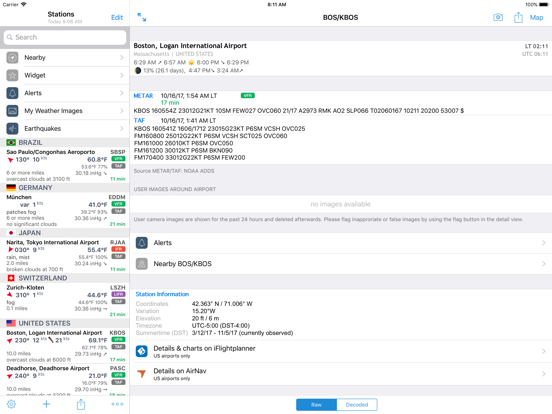Screen dimensions: 552x414
Task: Open Alerts row in detail pane
Action: pyautogui.click(x=341, y=243)
